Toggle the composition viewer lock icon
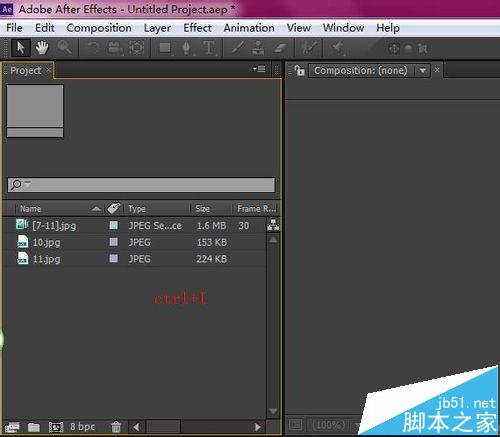Image resolution: width=500 pixels, height=437 pixels. (x=300, y=70)
